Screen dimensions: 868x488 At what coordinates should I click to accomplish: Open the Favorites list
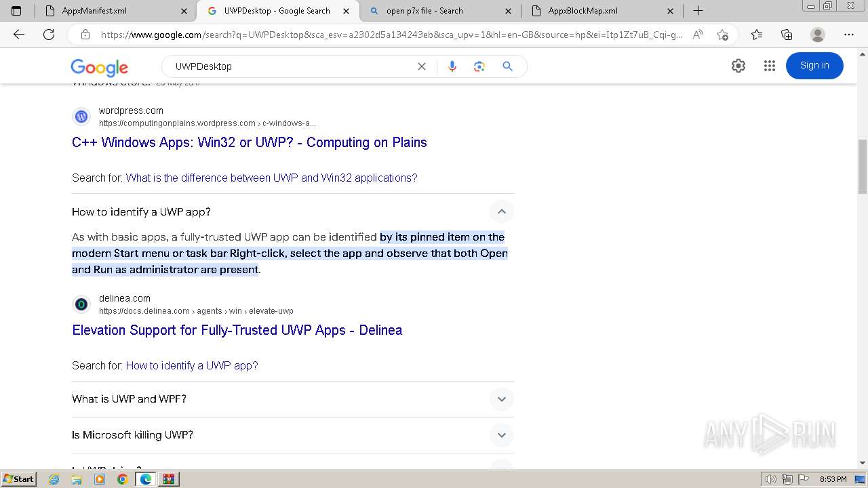(x=757, y=35)
